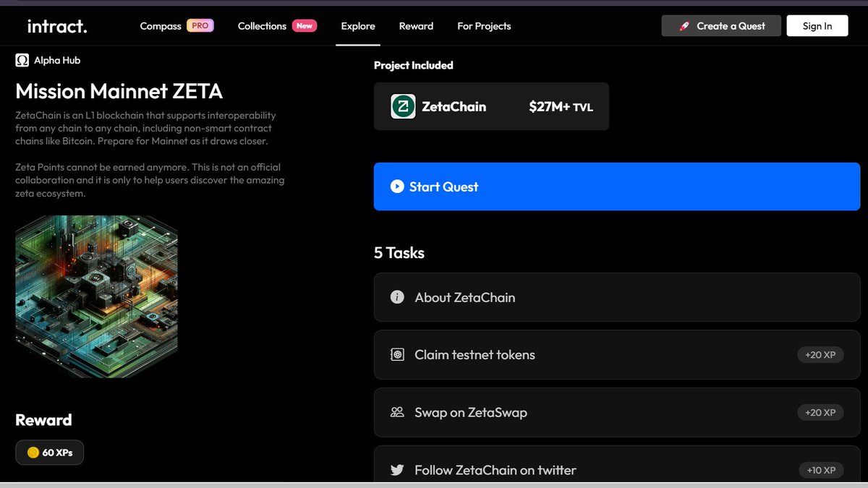
Task: Click the Zeta Points disclaimer paragraph
Action: (x=150, y=181)
